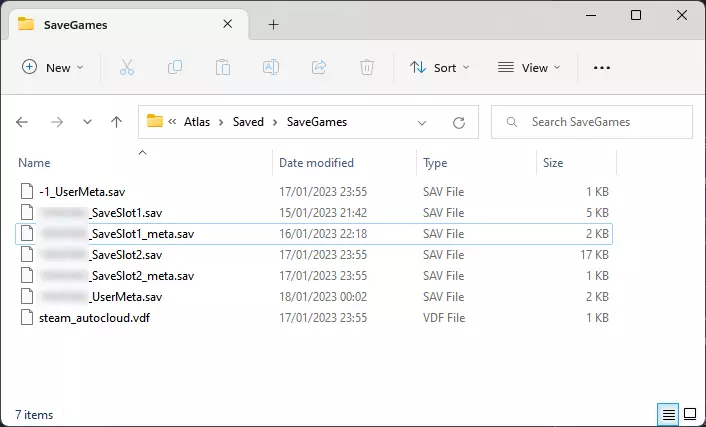Viewport: 706px width, 427px height.
Task: Sort by Date modified column header
Action: [316, 163]
